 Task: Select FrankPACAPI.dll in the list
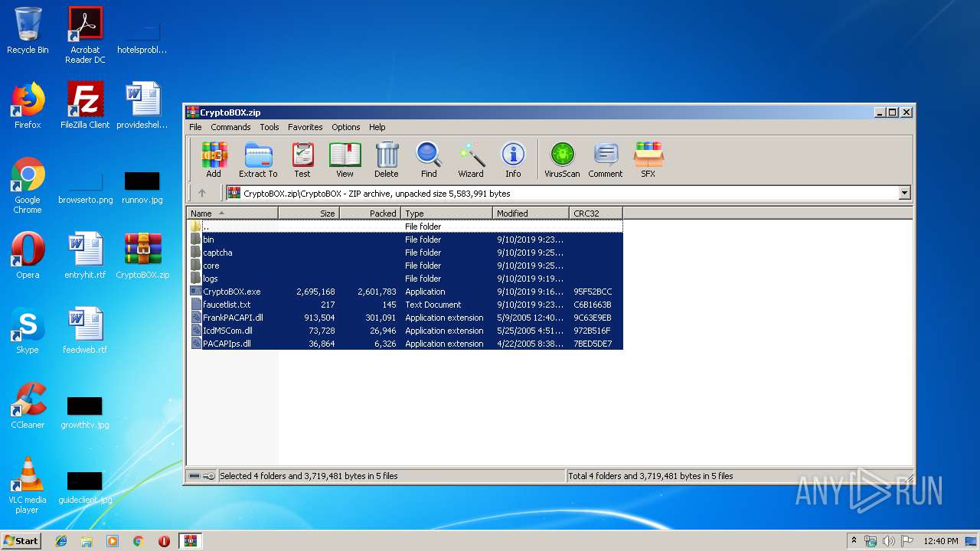[x=404, y=318]
